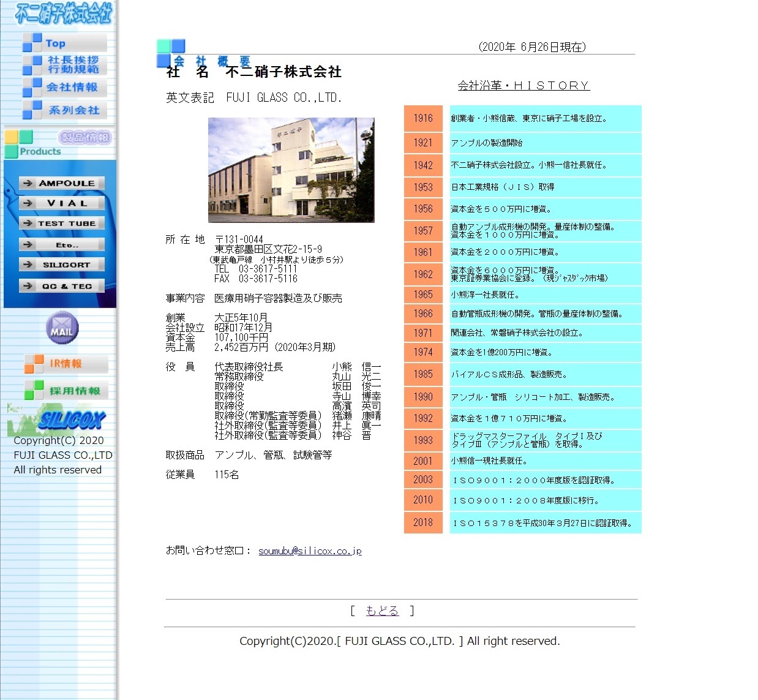The image size is (758, 700).
Task: Click the 2003 year cell
Action: [x=423, y=480]
